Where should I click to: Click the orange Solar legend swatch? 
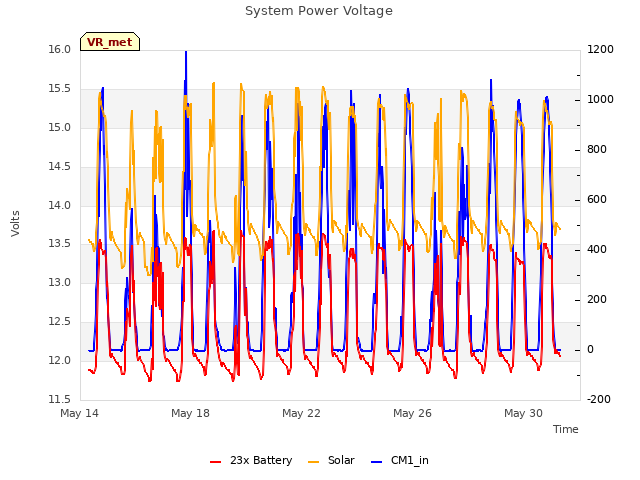coord(313,462)
